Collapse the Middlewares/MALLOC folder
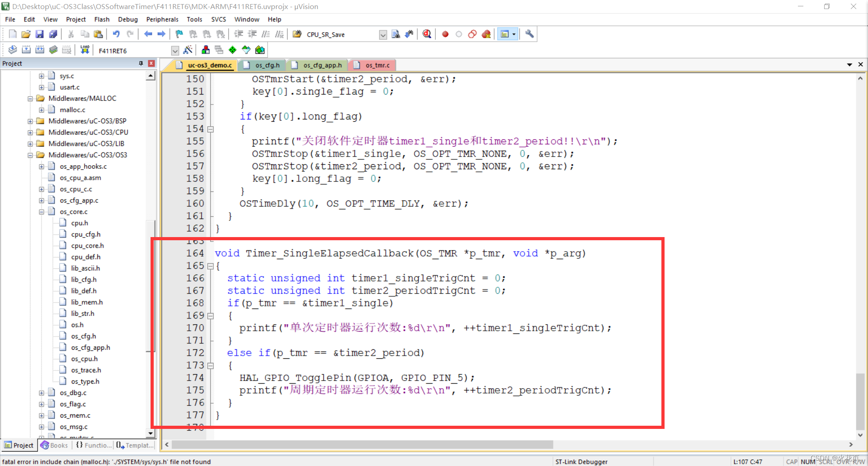The height and width of the screenshot is (466, 868). click(30, 99)
